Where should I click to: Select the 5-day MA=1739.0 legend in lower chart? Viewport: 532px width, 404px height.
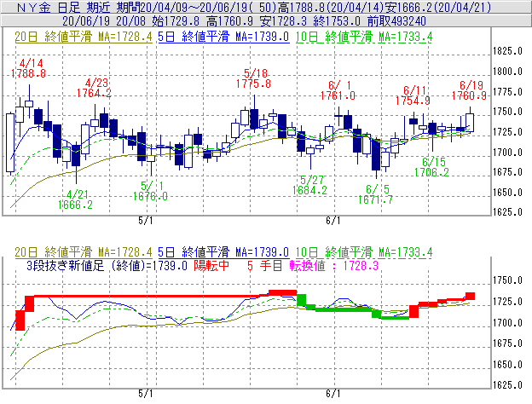point(223,252)
